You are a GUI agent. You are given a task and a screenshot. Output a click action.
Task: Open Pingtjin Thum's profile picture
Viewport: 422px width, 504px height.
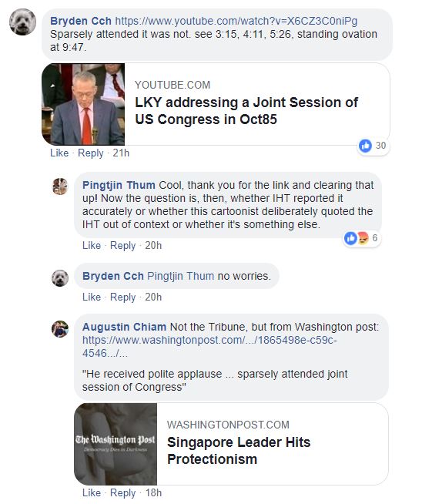tap(60, 186)
